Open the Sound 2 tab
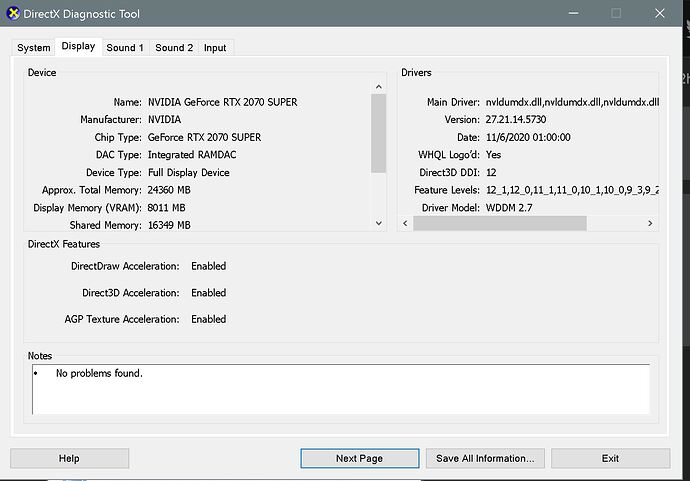 [174, 48]
